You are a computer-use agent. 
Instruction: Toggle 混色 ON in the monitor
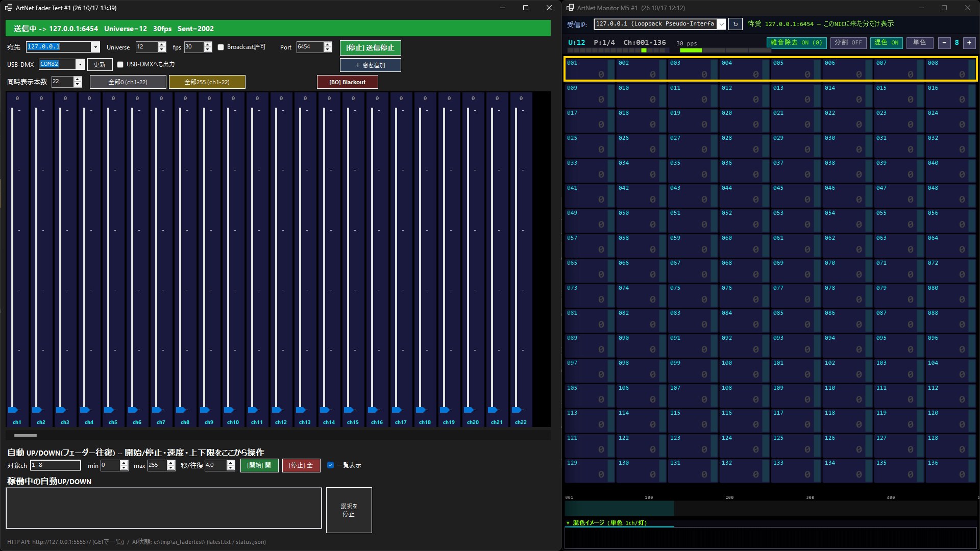pyautogui.click(x=886, y=43)
